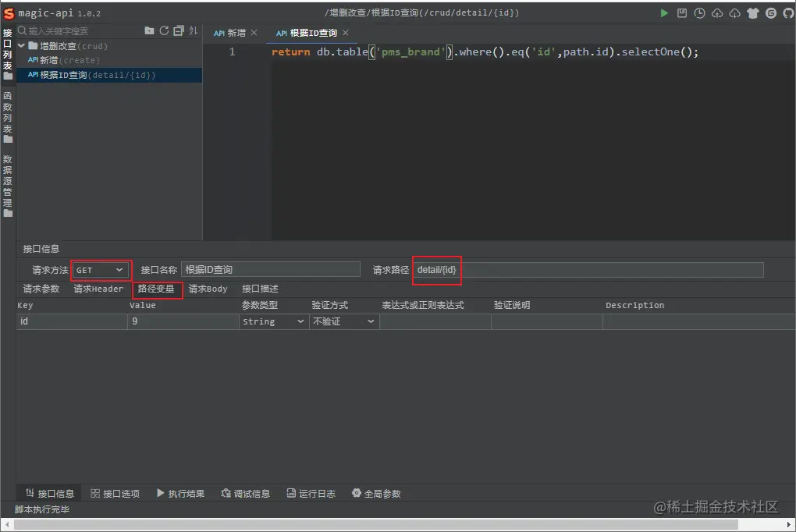This screenshot has width=796, height=532.
Task: Save the API using the floppy disk icon
Action: tap(682, 13)
